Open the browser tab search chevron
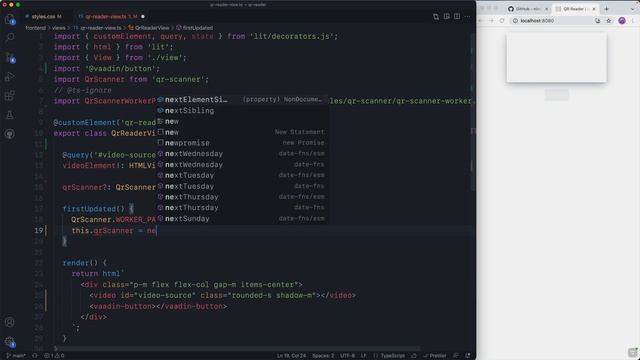This screenshot has height=360, width=640. tap(633, 9)
